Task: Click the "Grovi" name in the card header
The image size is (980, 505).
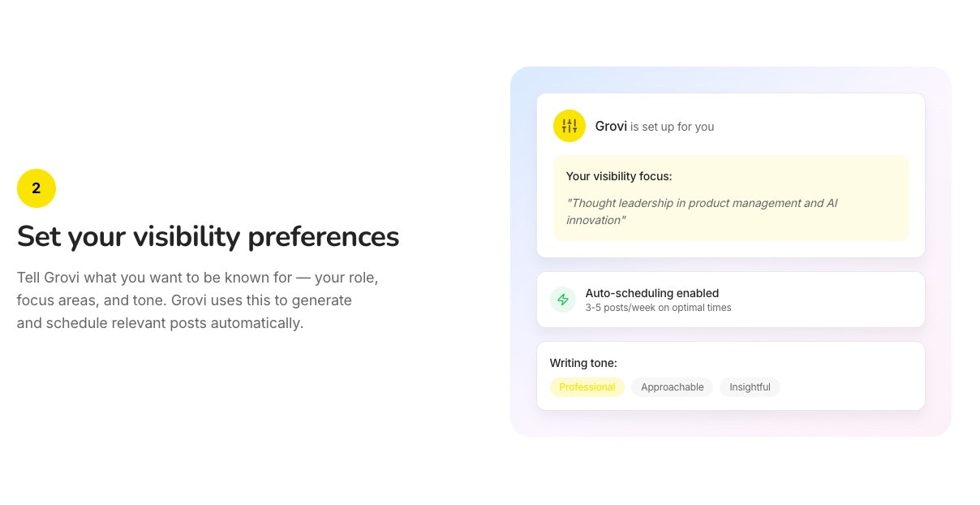Action: [x=611, y=126]
